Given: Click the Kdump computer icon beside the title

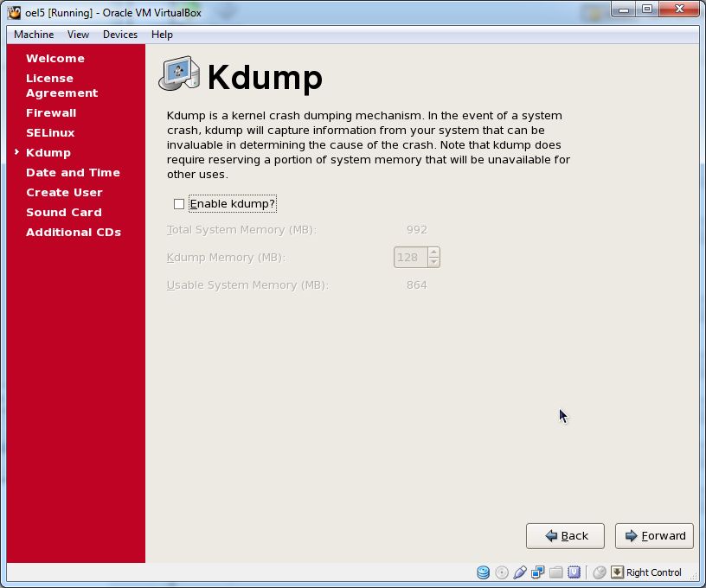Looking at the screenshot, I should coord(179,73).
